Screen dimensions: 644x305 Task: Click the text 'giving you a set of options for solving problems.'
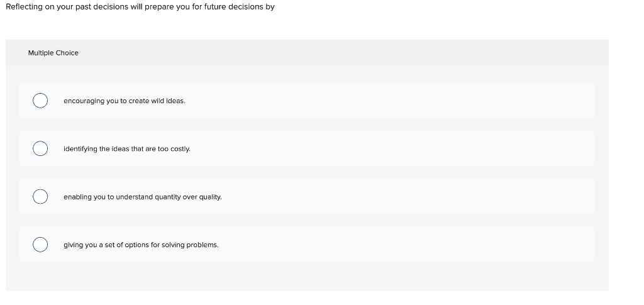point(141,245)
